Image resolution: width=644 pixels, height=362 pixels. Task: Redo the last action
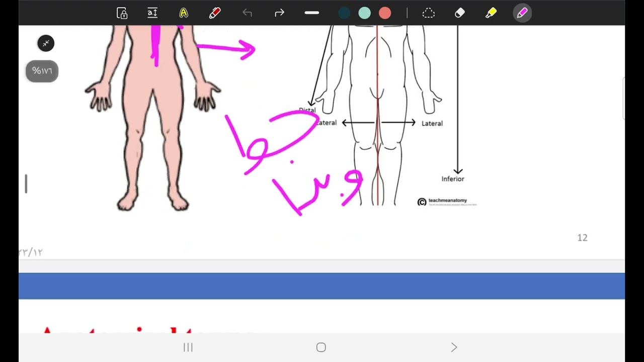[279, 13]
